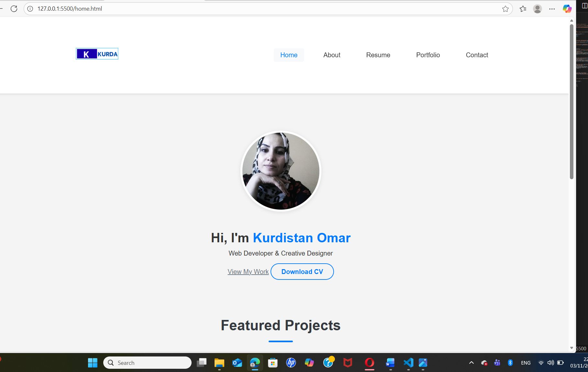Open the Settings and more menu
The width and height of the screenshot is (588, 372).
click(552, 9)
